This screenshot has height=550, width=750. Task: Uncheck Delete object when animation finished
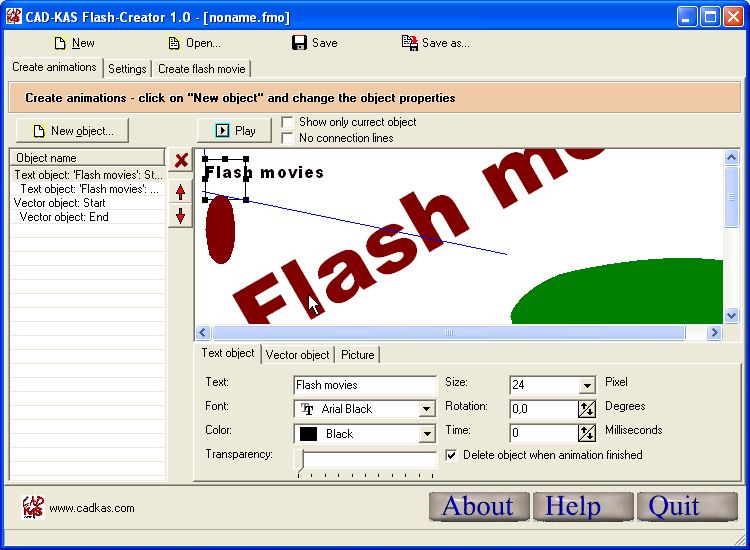point(451,455)
